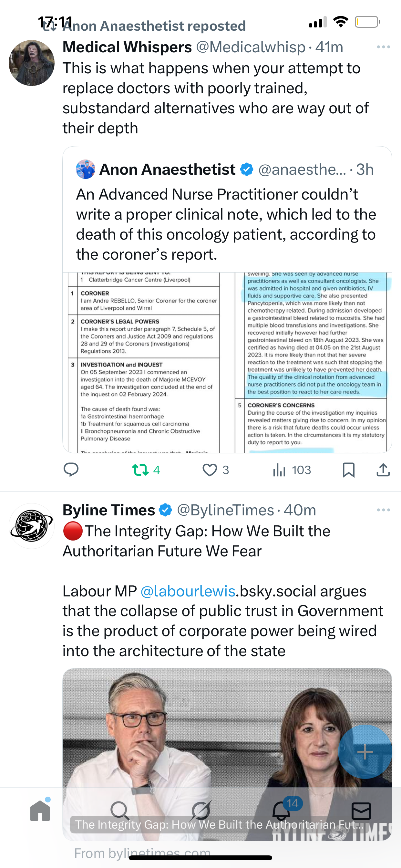Viewport: 401px width, 868px height.
Task: Reply to the Medical Whispers post
Action: pyautogui.click(x=71, y=470)
